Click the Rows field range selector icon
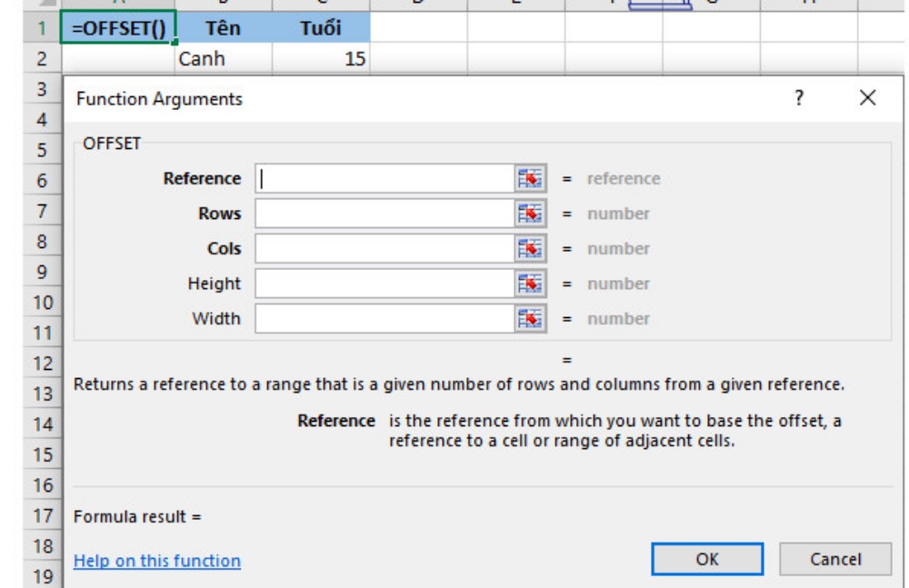The width and height of the screenshot is (909, 588). tap(531, 214)
